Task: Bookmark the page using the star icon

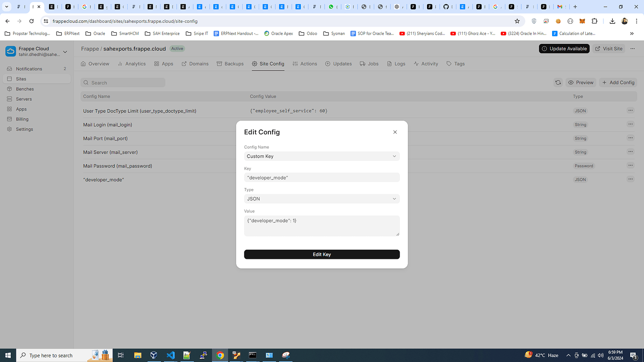Action: point(518,21)
